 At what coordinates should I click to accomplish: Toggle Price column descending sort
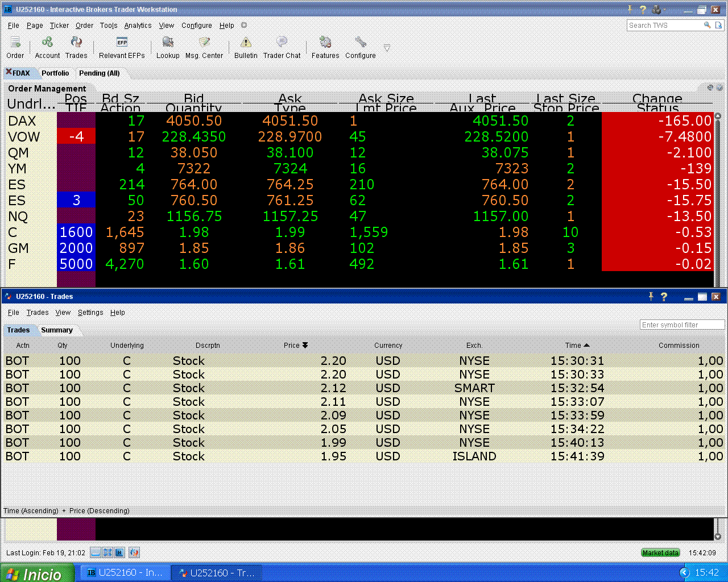pyautogui.click(x=305, y=345)
